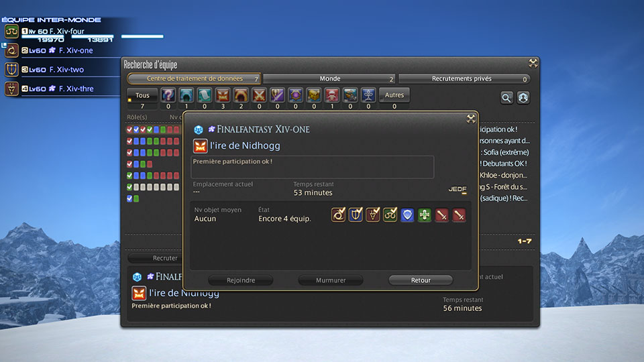Click the open tank slot shield icon
644x362 pixels.
click(407, 215)
